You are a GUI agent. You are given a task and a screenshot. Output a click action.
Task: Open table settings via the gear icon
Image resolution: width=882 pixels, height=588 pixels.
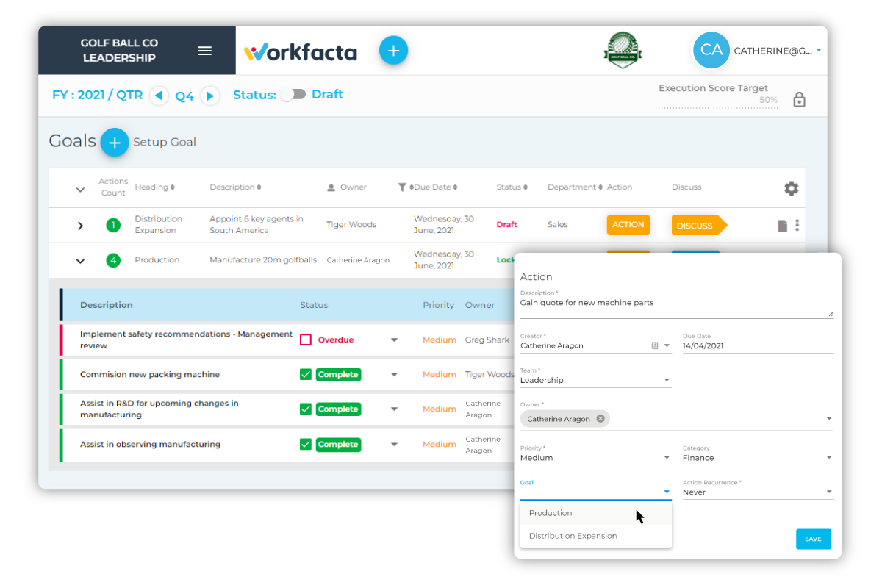[x=791, y=188]
